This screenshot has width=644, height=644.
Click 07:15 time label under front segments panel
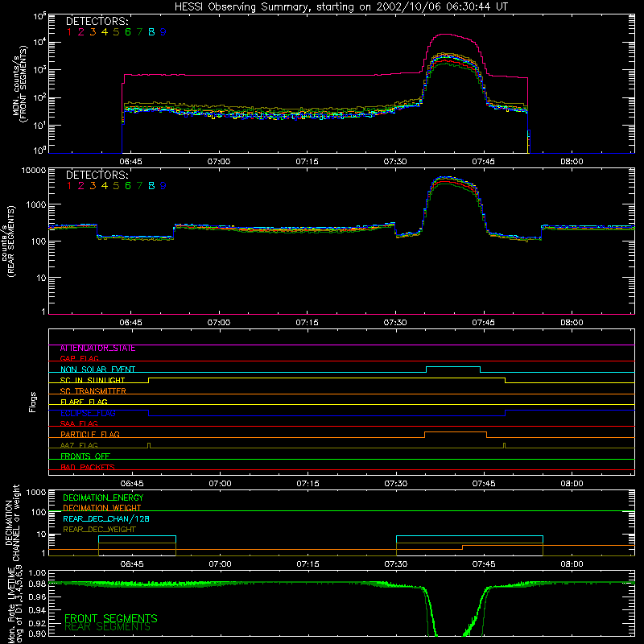click(308, 162)
